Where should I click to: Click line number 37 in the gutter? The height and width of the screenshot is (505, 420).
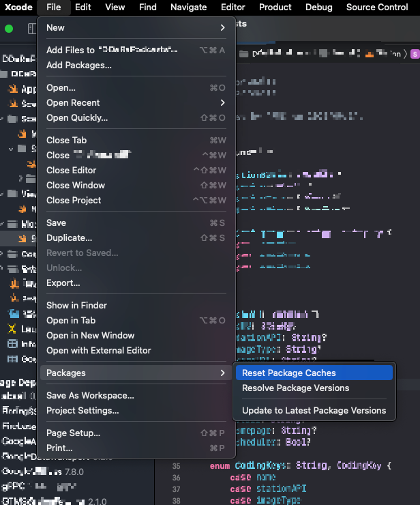(x=176, y=489)
